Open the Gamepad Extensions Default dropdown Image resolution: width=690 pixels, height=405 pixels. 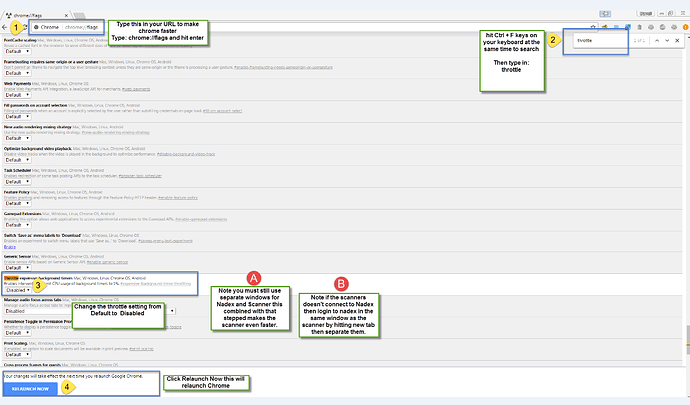point(17,225)
